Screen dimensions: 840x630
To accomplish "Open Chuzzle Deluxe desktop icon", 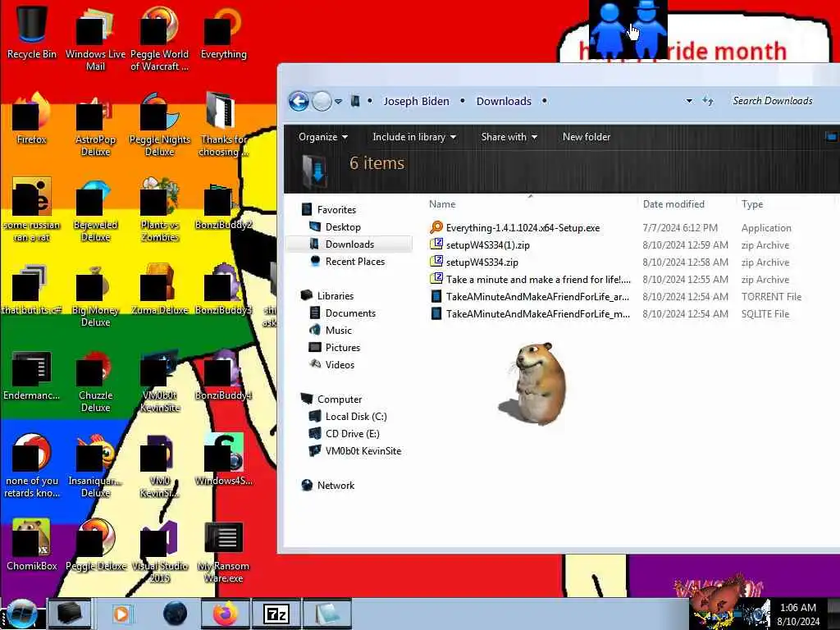I will click(95, 381).
